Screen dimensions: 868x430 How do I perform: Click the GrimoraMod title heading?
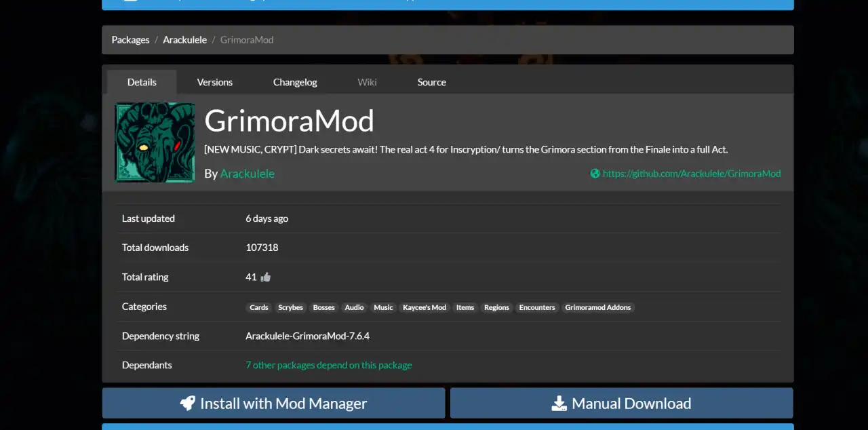(x=290, y=121)
